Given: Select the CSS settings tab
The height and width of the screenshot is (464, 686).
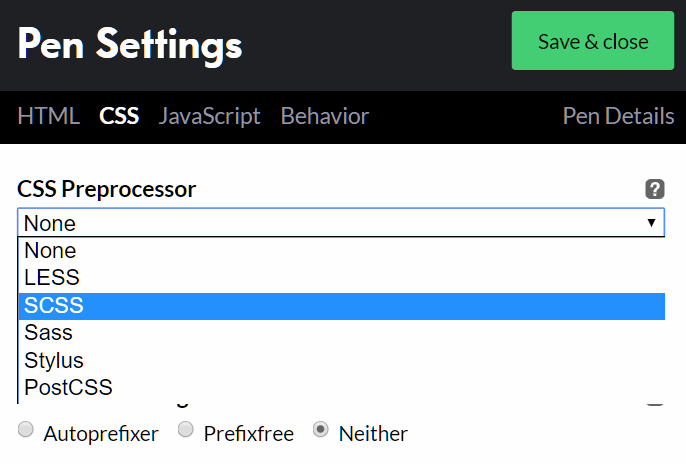Looking at the screenshot, I should pyautogui.click(x=119, y=116).
